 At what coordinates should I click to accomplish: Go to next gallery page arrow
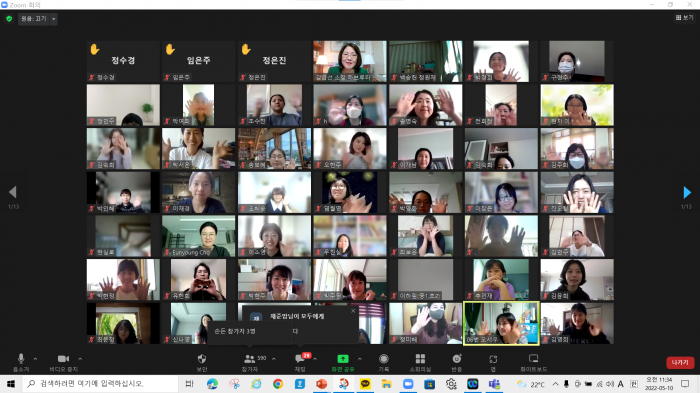tap(687, 192)
